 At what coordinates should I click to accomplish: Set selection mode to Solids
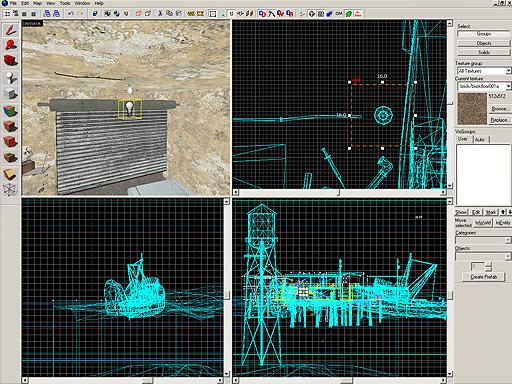[x=484, y=53]
